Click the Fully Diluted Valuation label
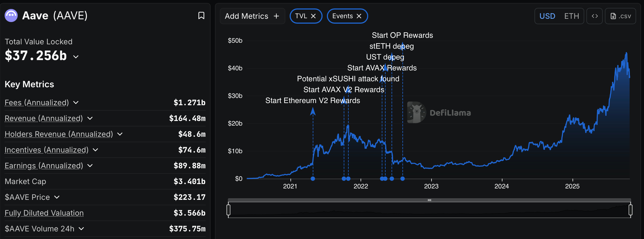This screenshot has height=239, width=644. [44, 213]
